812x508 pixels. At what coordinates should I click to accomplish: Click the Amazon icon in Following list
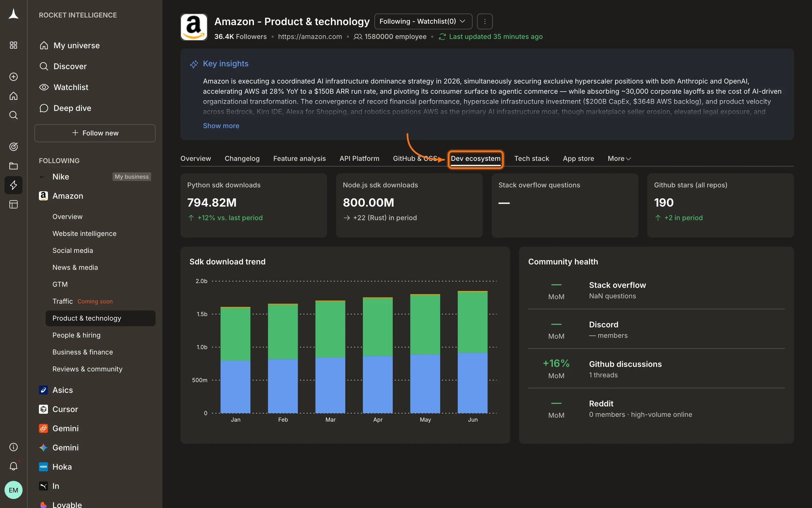coord(43,196)
